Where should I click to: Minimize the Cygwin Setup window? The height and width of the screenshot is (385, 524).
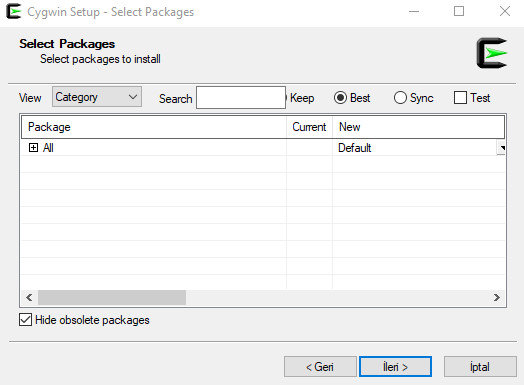pos(414,12)
